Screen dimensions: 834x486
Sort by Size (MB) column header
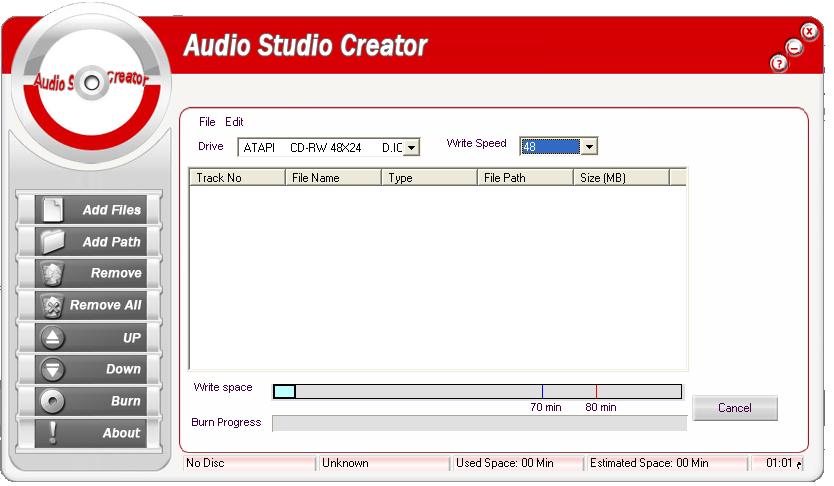click(x=621, y=178)
